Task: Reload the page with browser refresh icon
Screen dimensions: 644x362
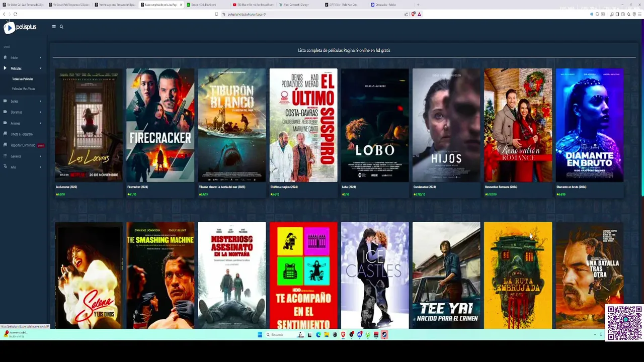Action: click(15, 14)
